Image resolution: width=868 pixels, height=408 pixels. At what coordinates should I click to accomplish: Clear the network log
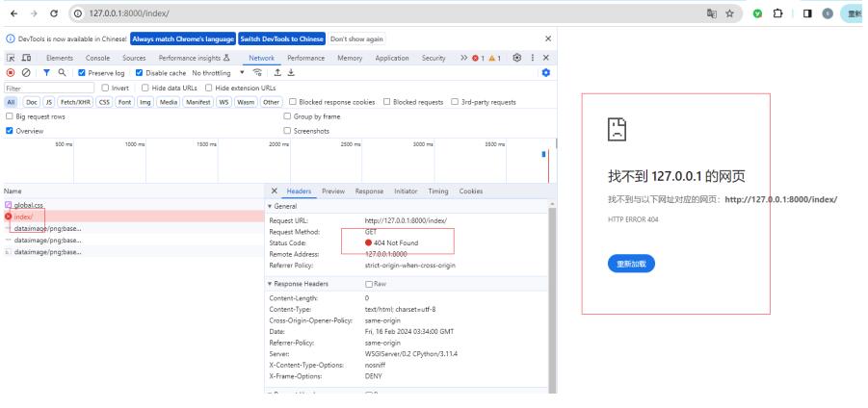(25, 72)
